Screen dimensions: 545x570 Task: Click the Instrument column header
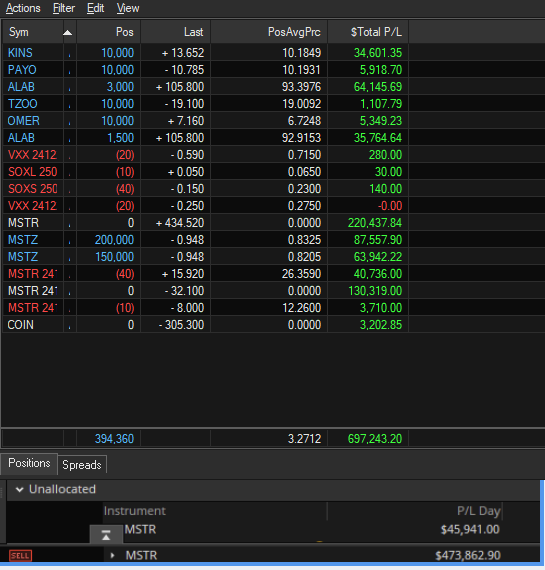[x=135, y=511]
